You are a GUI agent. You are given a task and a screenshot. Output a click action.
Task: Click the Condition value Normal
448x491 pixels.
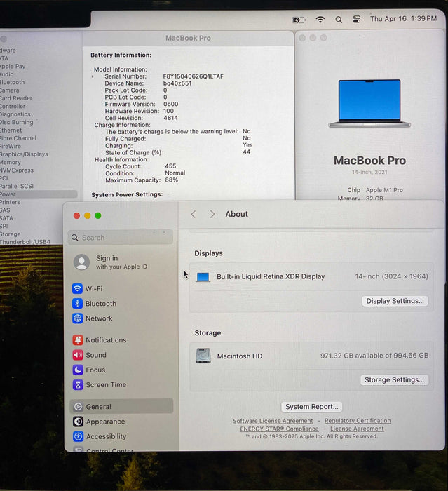[x=175, y=173]
